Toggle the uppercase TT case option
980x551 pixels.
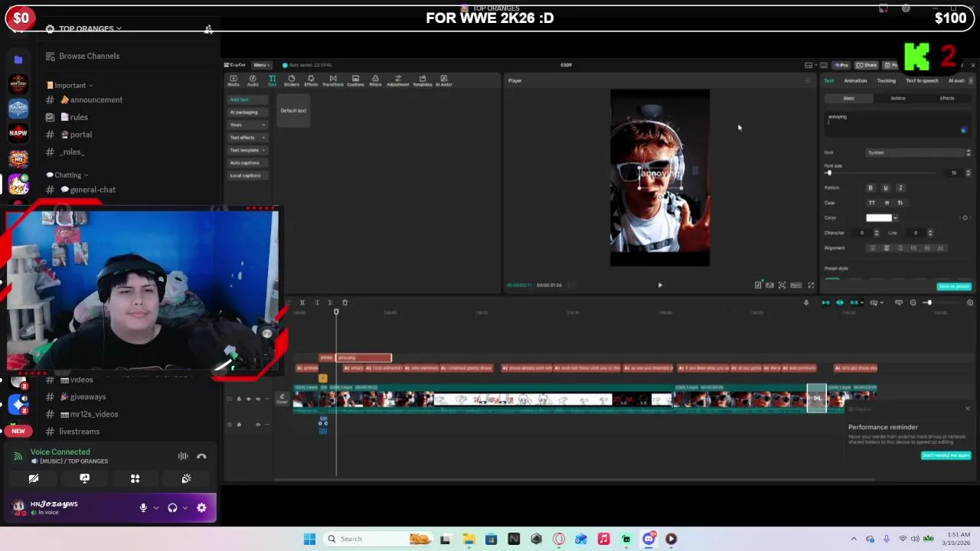[x=871, y=203]
